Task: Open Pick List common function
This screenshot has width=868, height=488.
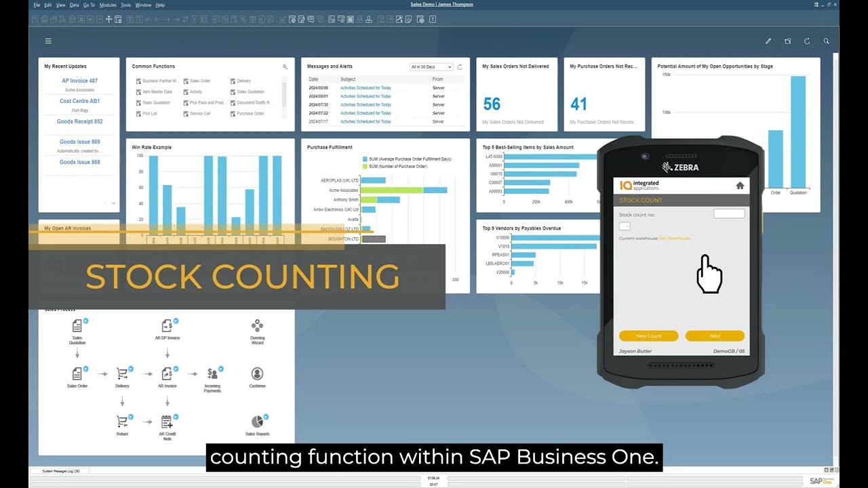Action: 146,113
